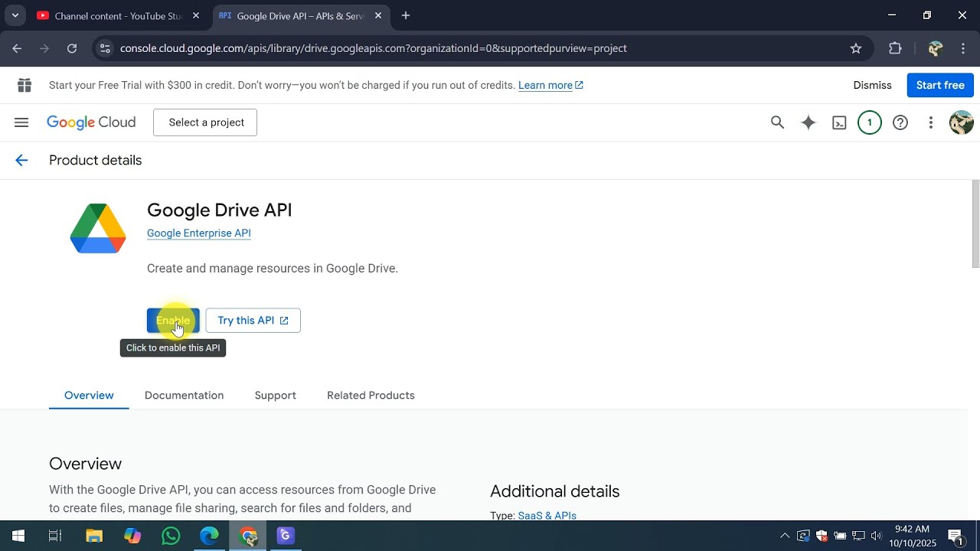Open the Chrome three-dot menu
980x551 pixels.
pos(963,48)
